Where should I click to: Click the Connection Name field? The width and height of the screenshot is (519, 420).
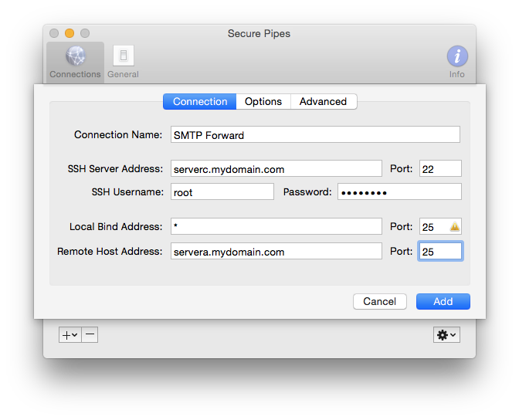(315, 134)
